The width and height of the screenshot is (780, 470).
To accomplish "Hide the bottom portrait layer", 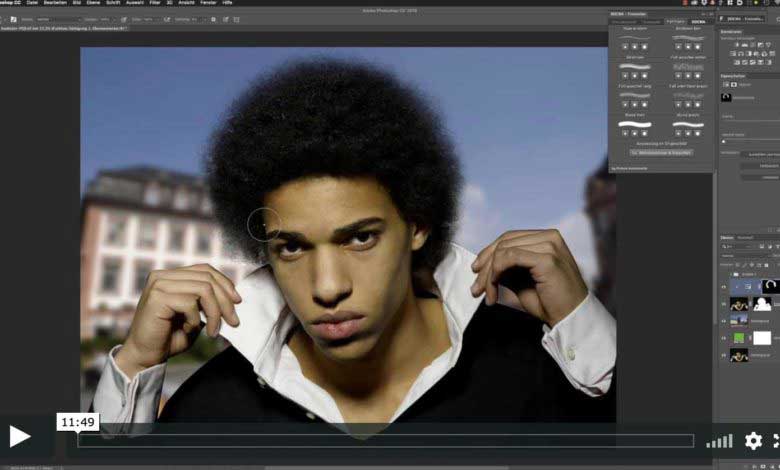I will [723, 355].
